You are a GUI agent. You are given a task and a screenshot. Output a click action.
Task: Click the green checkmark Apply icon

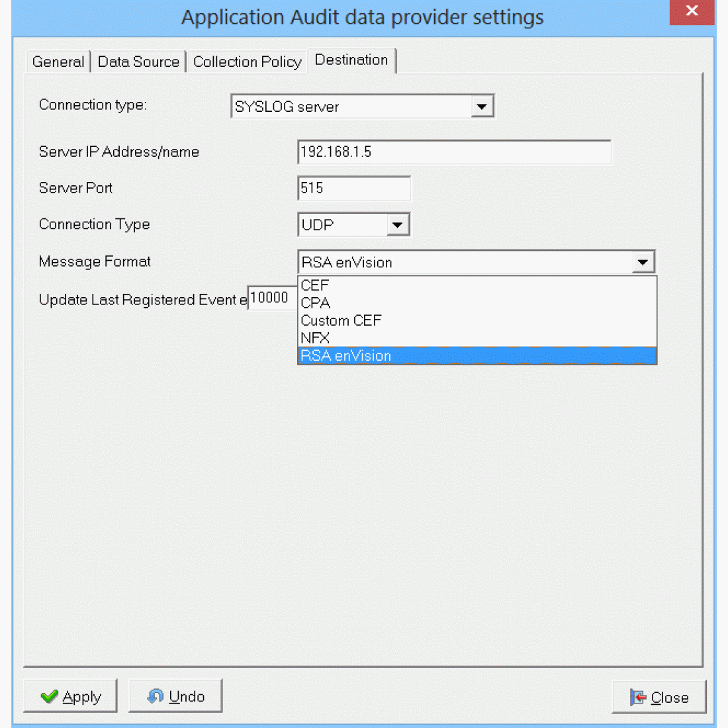coord(49,696)
